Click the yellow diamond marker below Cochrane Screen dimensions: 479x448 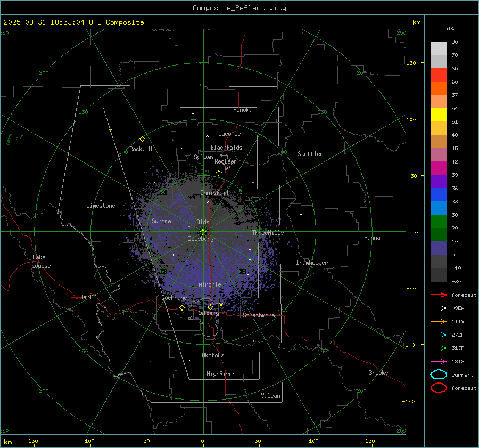pyautogui.click(x=183, y=307)
